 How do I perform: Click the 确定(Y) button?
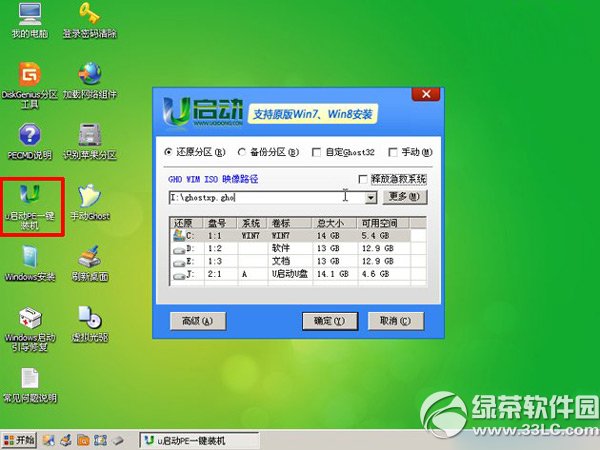(330, 321)
